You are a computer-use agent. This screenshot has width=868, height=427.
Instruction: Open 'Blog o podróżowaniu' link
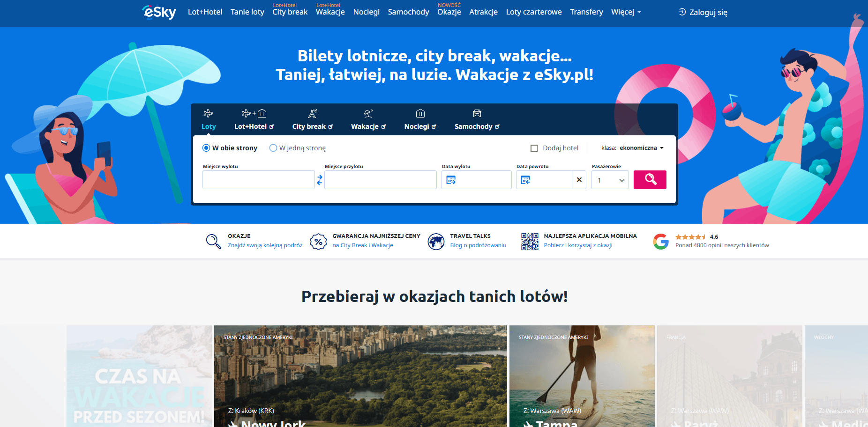coord(478,245)
